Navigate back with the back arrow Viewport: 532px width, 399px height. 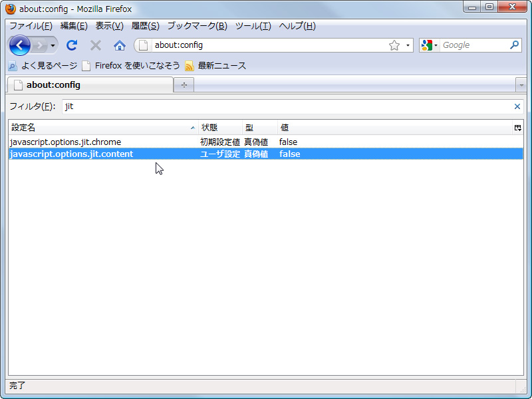20,45
